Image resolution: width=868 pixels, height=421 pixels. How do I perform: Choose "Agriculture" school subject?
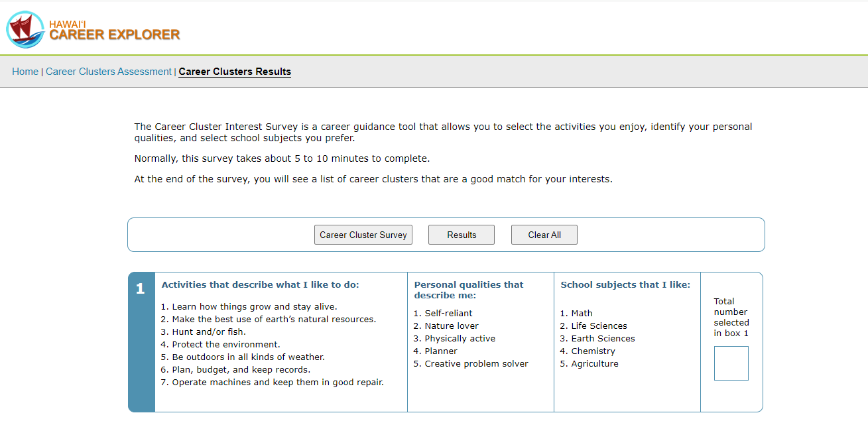(594, 363)
